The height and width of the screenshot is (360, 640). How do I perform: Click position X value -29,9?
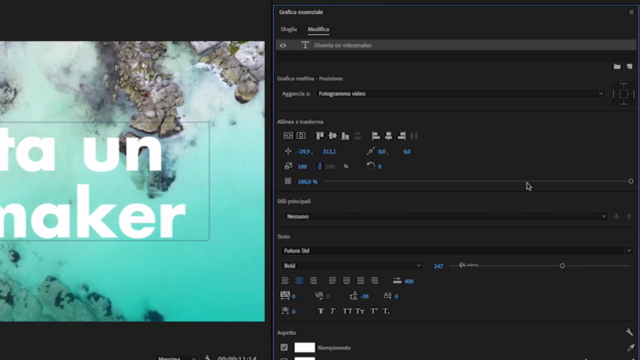[304, 151]
